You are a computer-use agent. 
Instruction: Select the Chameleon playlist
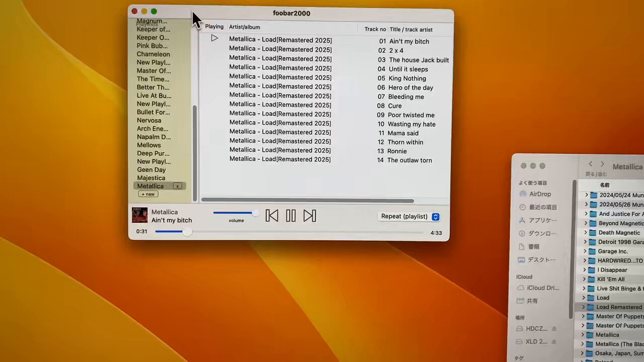tap(153, 54)
